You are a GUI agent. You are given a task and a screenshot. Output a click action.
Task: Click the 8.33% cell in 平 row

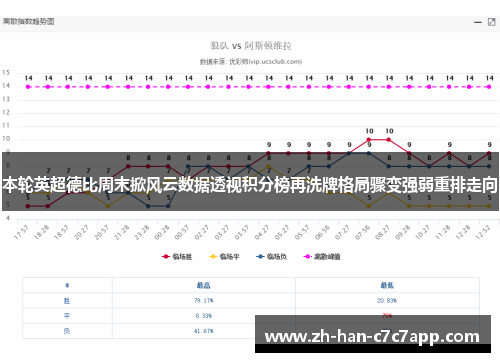click(204, 316)
